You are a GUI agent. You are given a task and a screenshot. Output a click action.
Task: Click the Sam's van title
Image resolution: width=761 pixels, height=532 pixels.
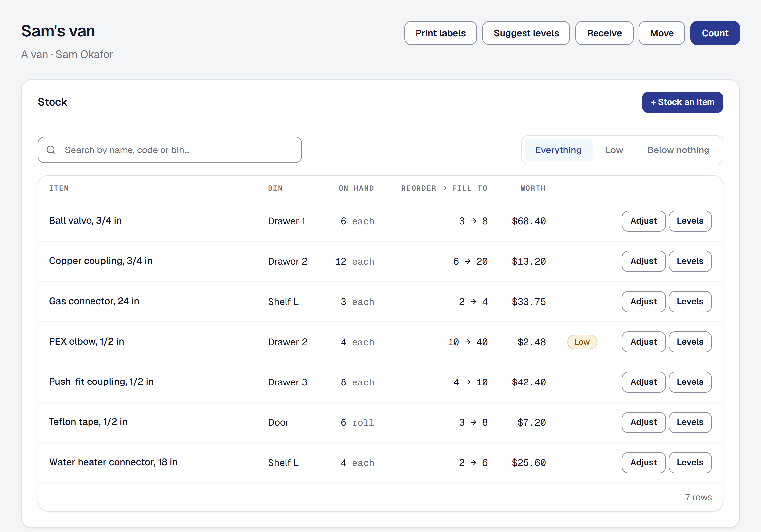[58, 31]
